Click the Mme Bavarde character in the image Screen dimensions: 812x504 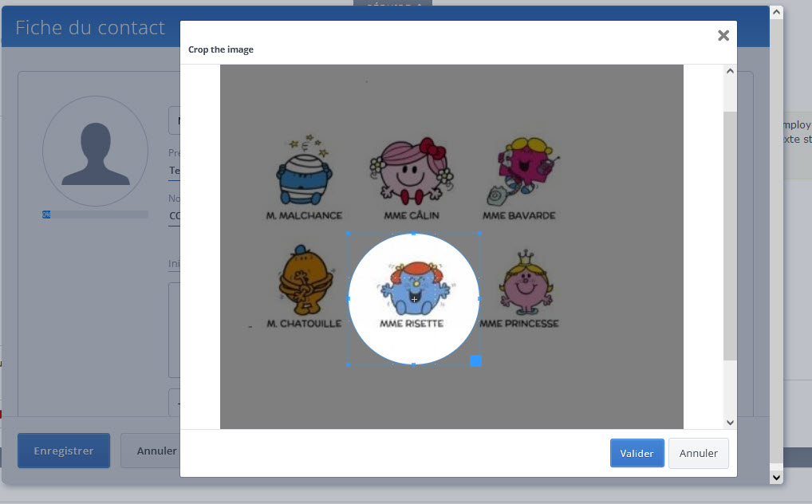[x=522, y=171]
